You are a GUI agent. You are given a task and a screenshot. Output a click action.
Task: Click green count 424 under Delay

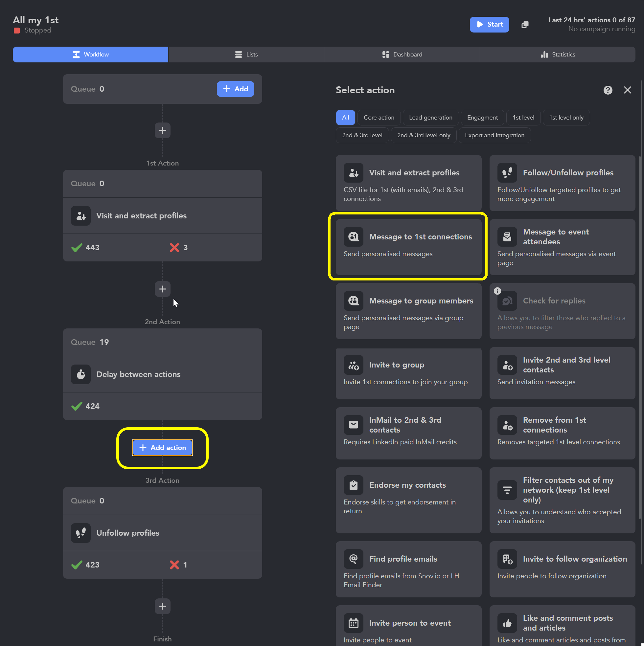pos(86,406)
